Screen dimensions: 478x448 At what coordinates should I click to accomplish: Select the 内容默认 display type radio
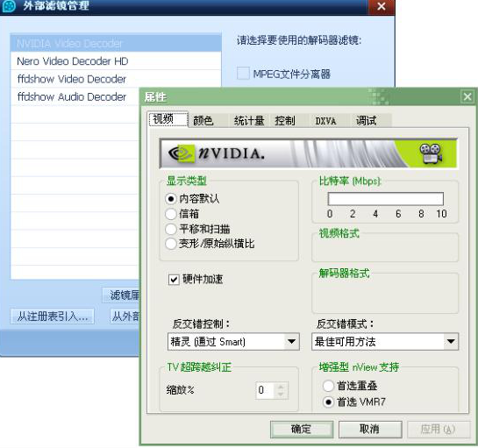pyautogui.click(x=171, y=199)
